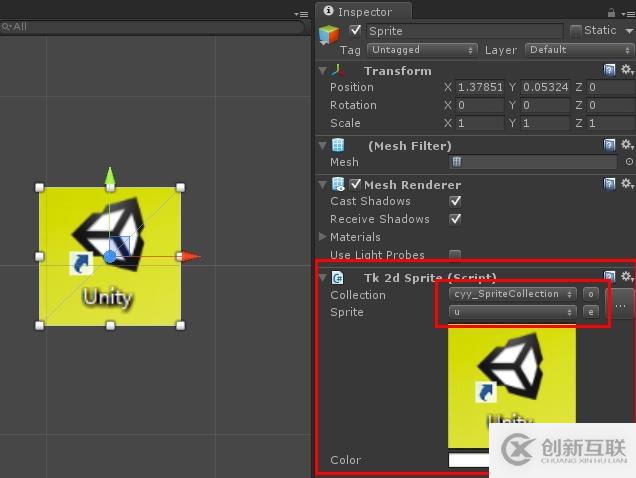Disable the Mesh Renderer enabled checkbox
The height and width of the screenshot is (478, 636).
[x=355, y=184]
